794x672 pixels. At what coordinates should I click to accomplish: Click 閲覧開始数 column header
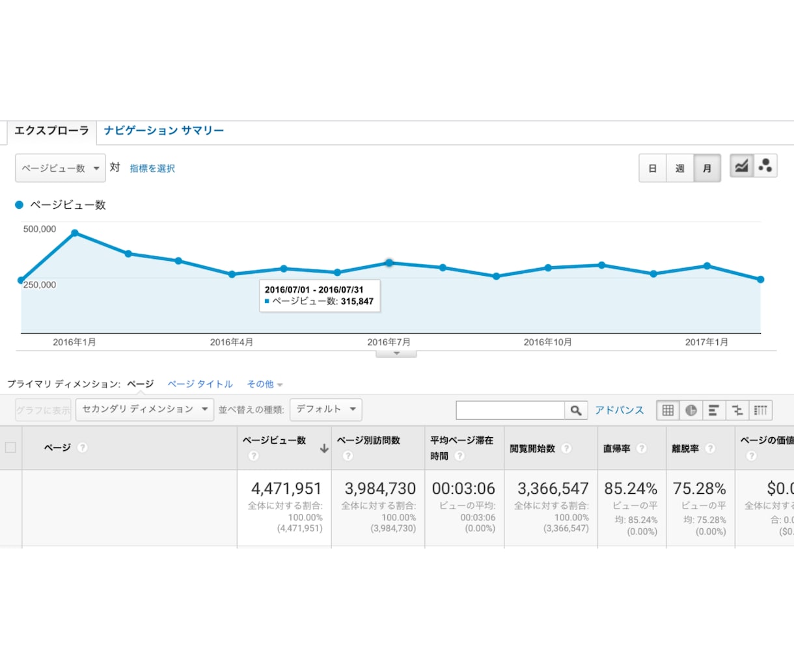click(532, 448)
